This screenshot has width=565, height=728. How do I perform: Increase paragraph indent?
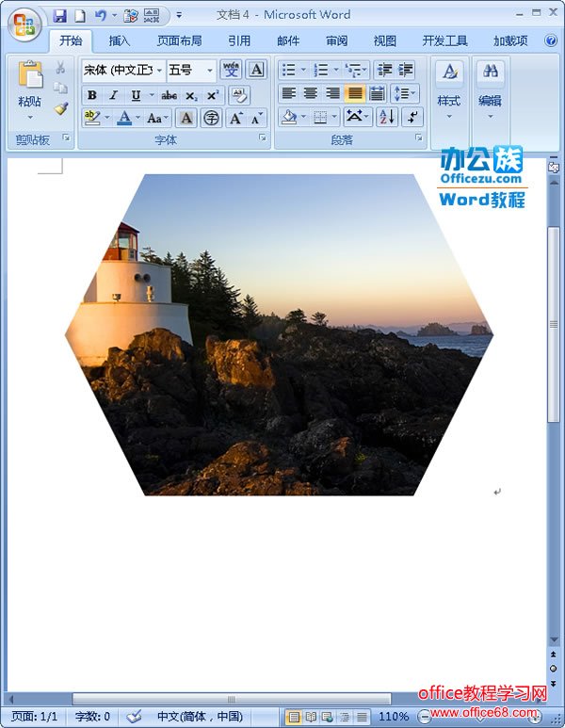pyautogui.click(x=405, y=70)
